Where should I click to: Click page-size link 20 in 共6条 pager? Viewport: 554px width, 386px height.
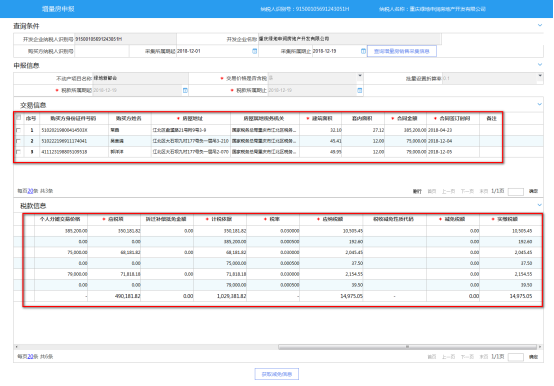[x=30, y=357]
